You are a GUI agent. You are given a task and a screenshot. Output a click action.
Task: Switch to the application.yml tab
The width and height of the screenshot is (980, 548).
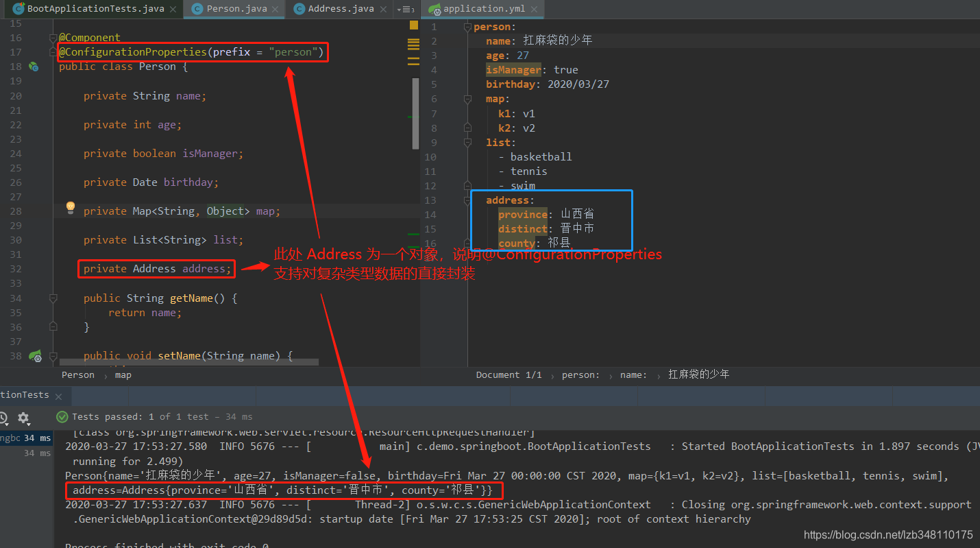click(483, 9)
